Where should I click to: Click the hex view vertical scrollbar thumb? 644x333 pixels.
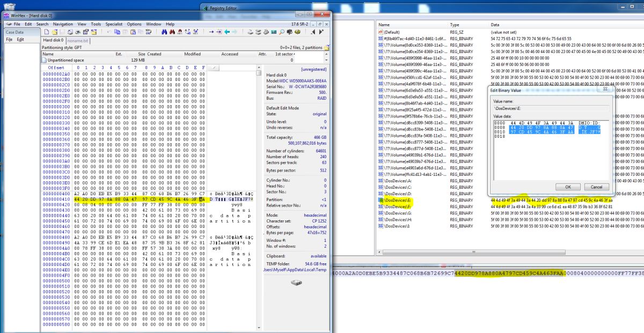tap(259, 73)
